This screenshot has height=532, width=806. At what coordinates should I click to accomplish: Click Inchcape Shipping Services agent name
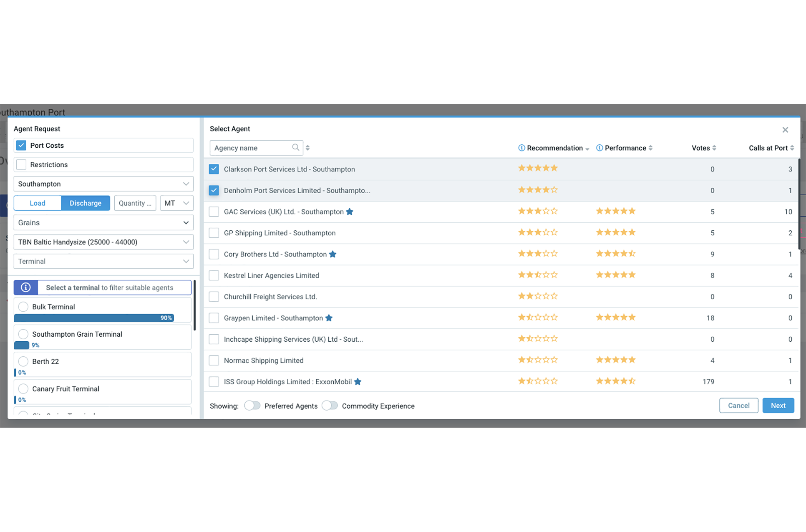tap(293, 339)
